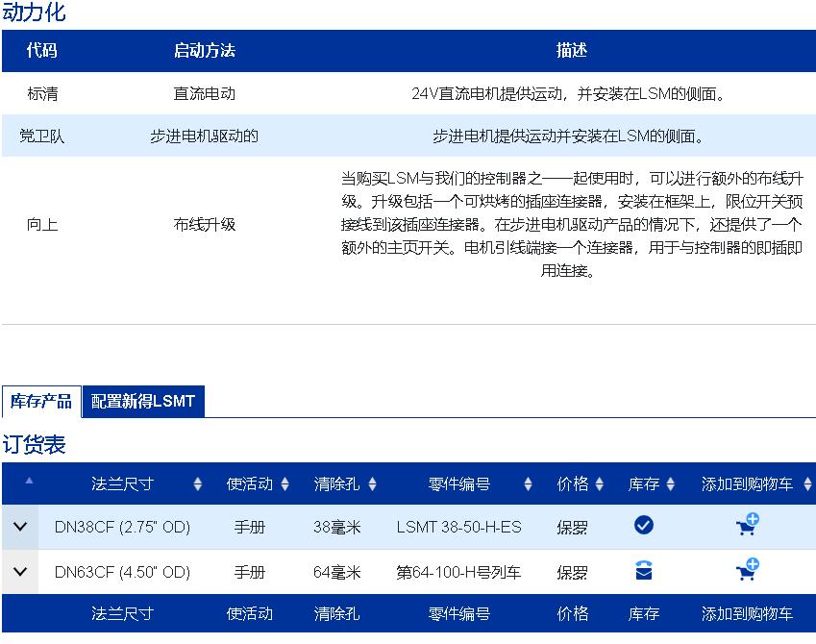Screen dimensions: 816x644
Task: Click the 标清 code cell
Action: coord(42,93)
